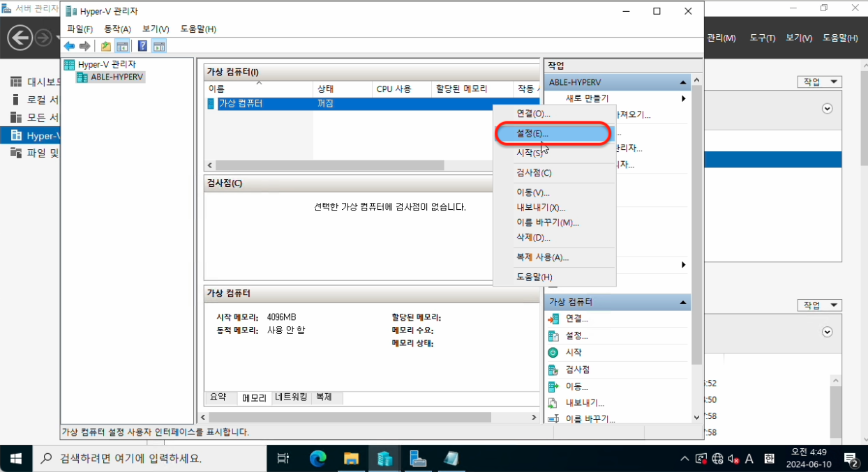Click the lower circular chevron collapse button in Server Manager
This screenshot has height=472, width=868.
pos(828,333)
